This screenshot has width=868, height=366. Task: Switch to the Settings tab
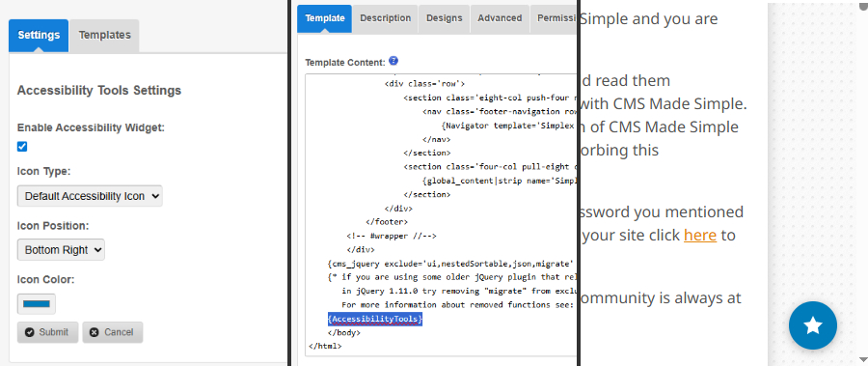[39, 35]
